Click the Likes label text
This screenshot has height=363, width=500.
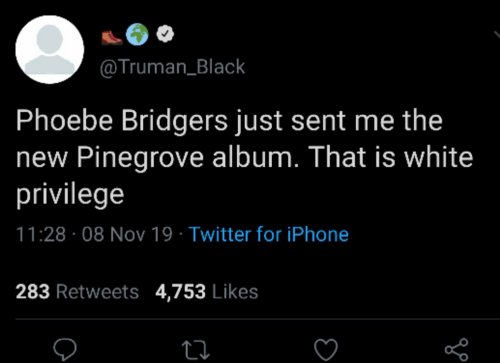tap(235, 292)
